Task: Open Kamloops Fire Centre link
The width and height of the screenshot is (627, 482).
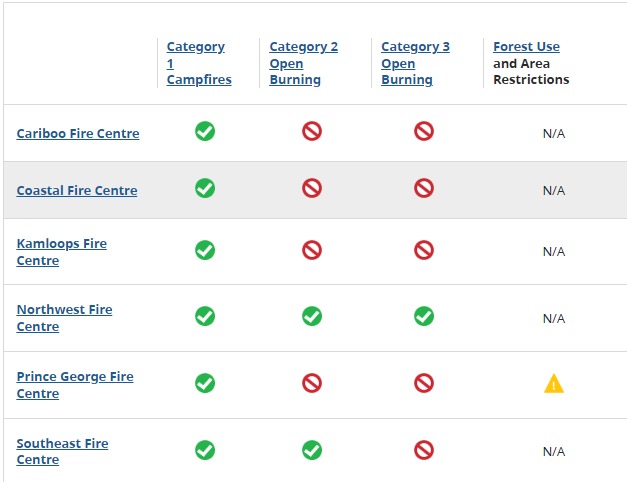Action: click(x=62, y=252)
